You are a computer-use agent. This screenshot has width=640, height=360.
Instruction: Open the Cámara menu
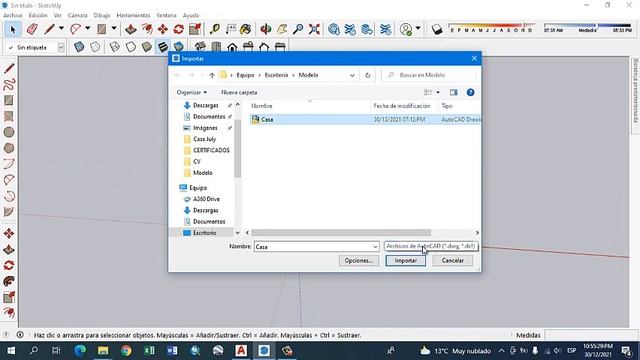[78, 15]
